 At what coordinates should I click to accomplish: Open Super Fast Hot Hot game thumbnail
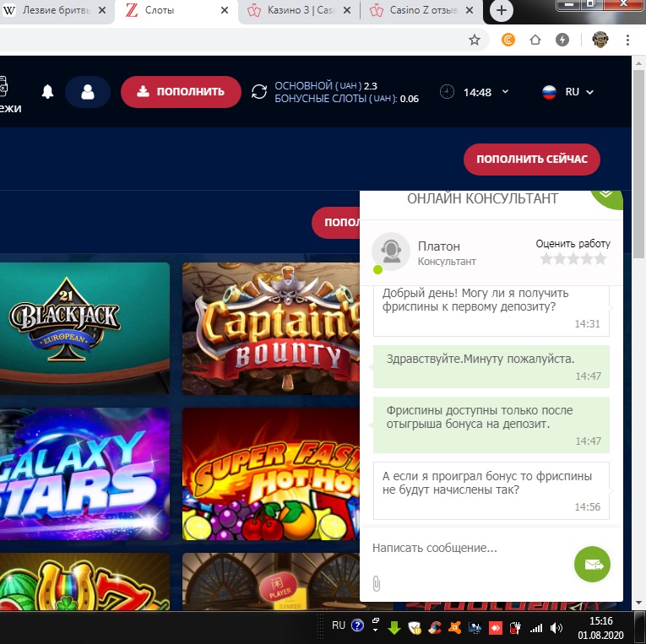pos(271,474)
